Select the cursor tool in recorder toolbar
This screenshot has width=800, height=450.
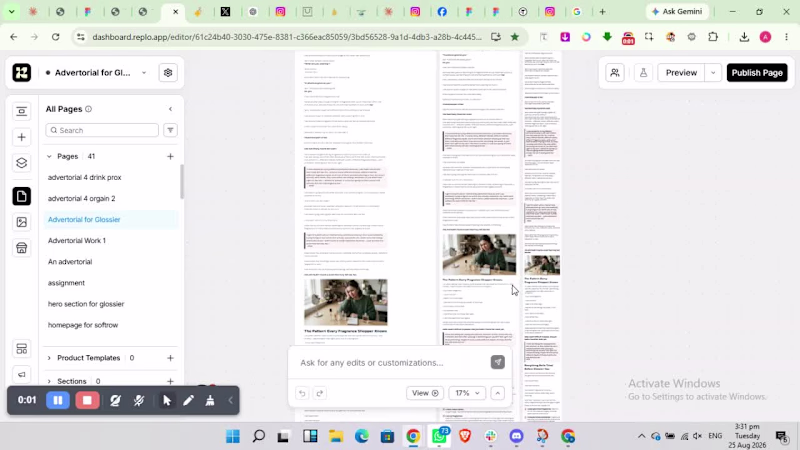pyautogui.click(x=166, y=401)
